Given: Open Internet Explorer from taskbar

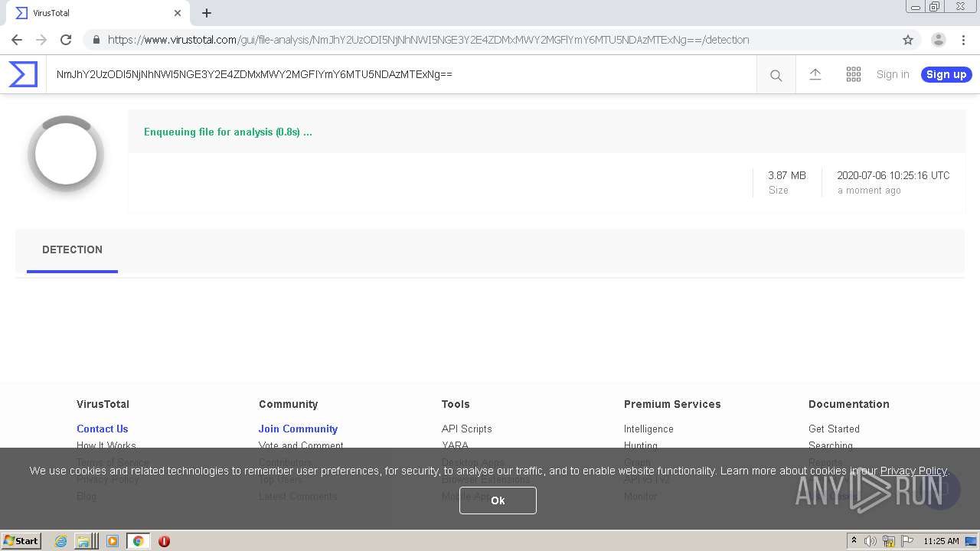Looking at the screenshot, I should (x=60, y=541).
